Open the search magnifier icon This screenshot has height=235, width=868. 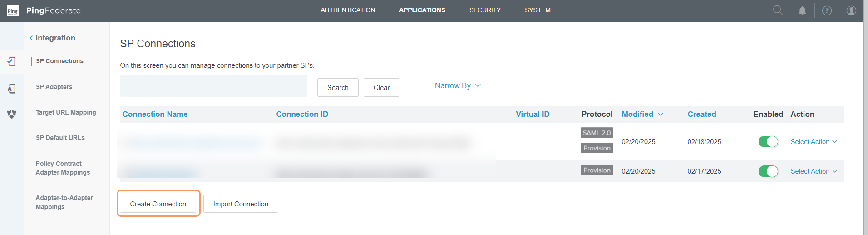coord(778,10)
